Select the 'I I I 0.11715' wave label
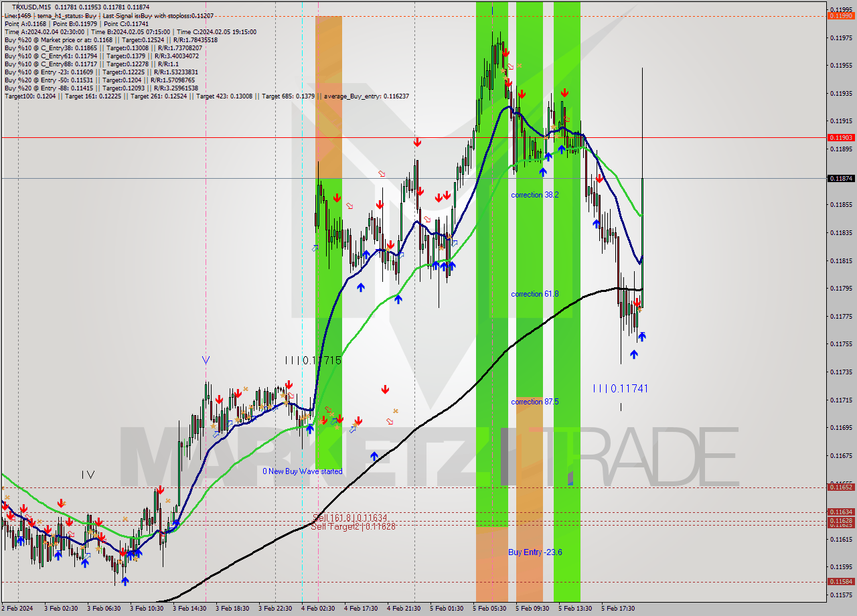The image size is (857, 616). 313,360
